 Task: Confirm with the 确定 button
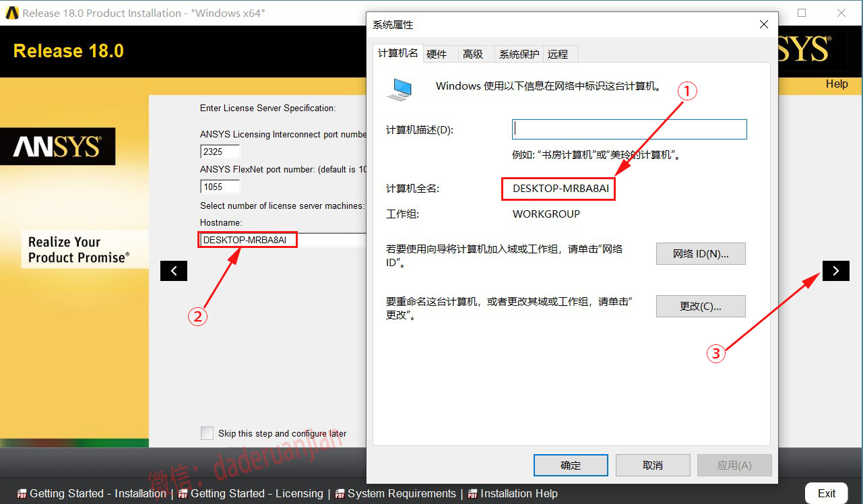pyautogui.click(x=571, y=465)
